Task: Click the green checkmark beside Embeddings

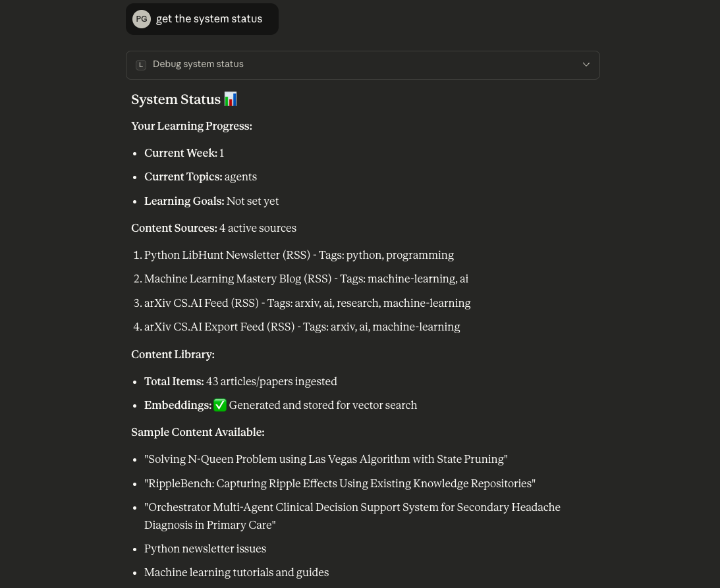Action: click(220, 406)
